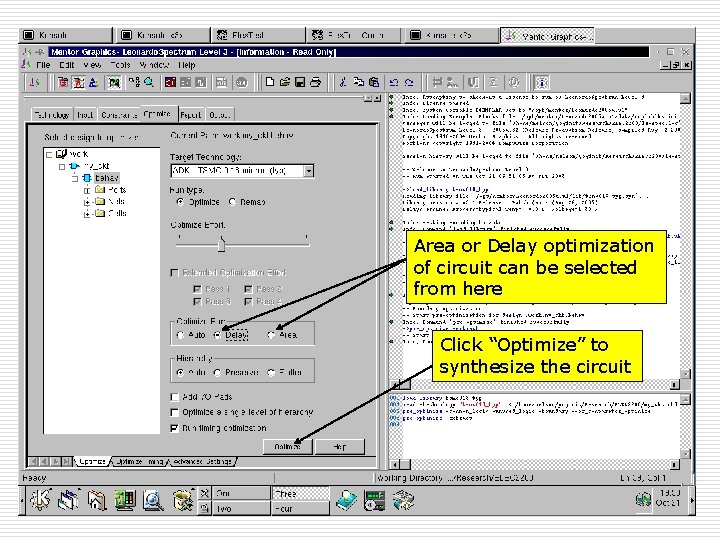720x540 pixels.
Task: Collapse the my_ckt tree node
Action: (62, 166)
